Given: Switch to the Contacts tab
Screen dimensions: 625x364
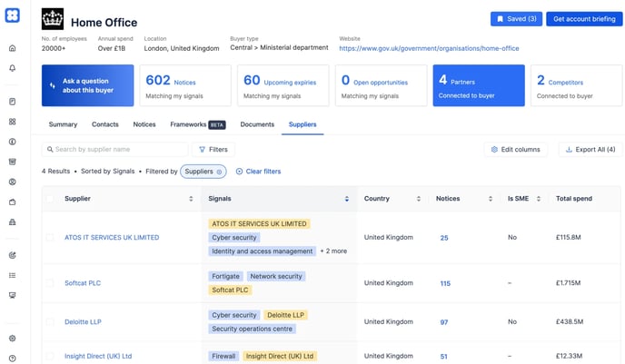Looking at the screenshot, I should (x=105, y=124).
